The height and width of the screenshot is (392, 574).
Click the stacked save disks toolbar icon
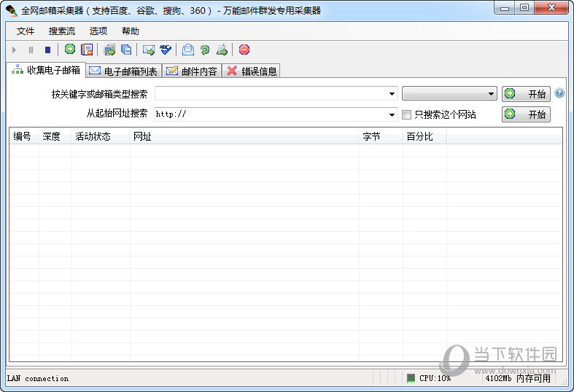point(126,50)
